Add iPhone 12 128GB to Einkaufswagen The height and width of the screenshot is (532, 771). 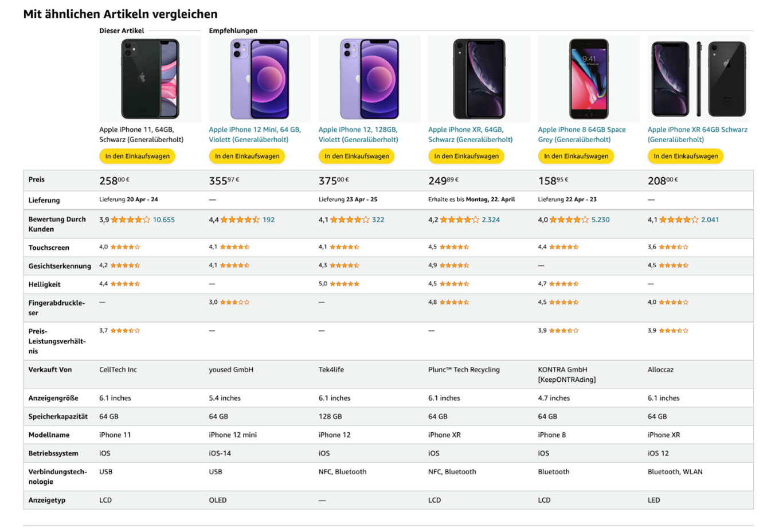pyautogui.click(x=357, y=156)
